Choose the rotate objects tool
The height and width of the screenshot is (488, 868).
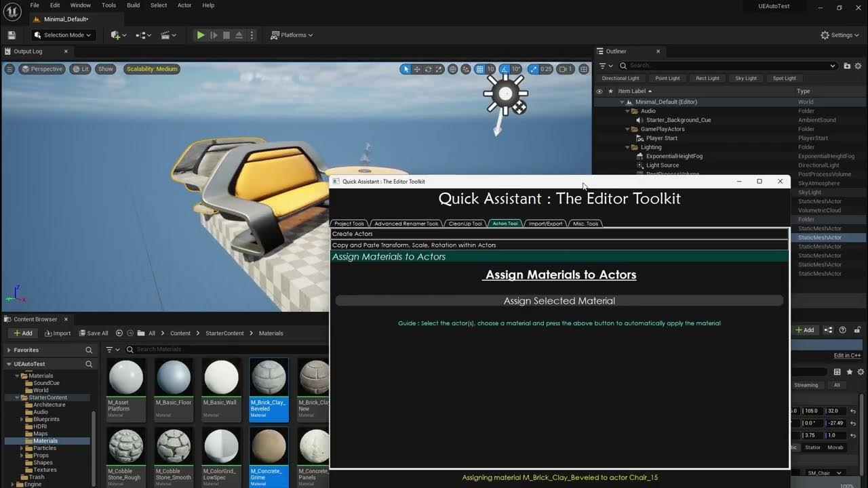pyautogui.click(x=428, y=69)
